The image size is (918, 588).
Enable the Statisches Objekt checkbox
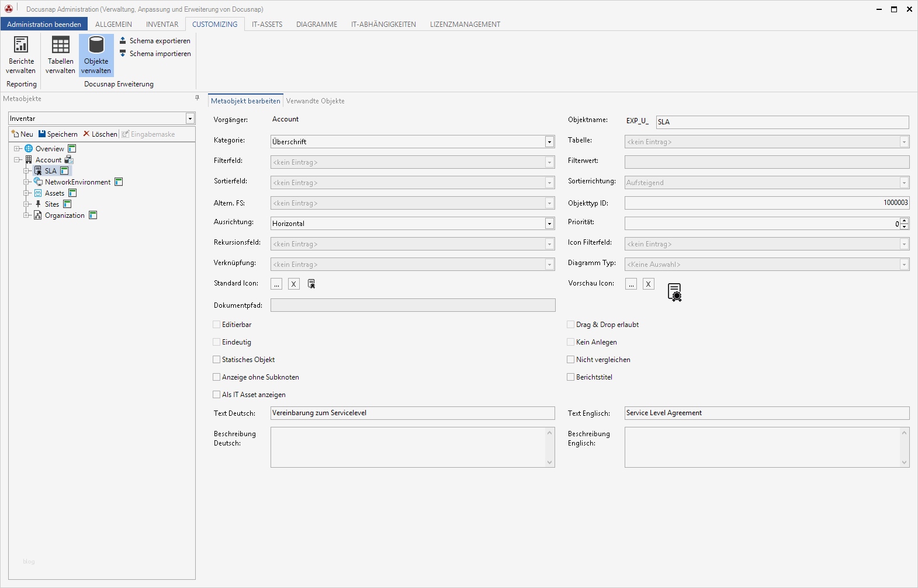[217, 360]
